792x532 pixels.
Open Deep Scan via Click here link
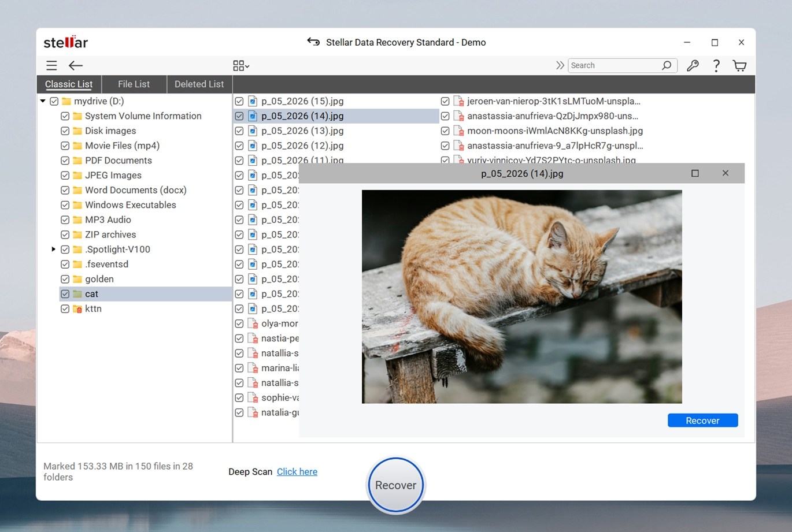coord(297,471)
